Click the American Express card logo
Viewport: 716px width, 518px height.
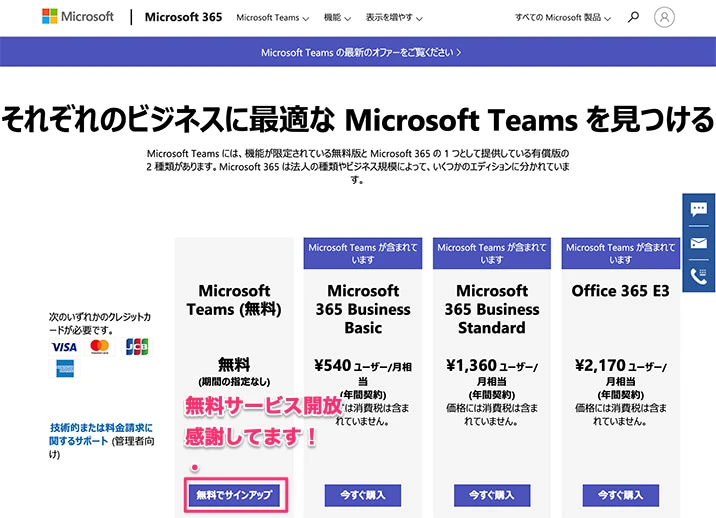tap(65, 370)
